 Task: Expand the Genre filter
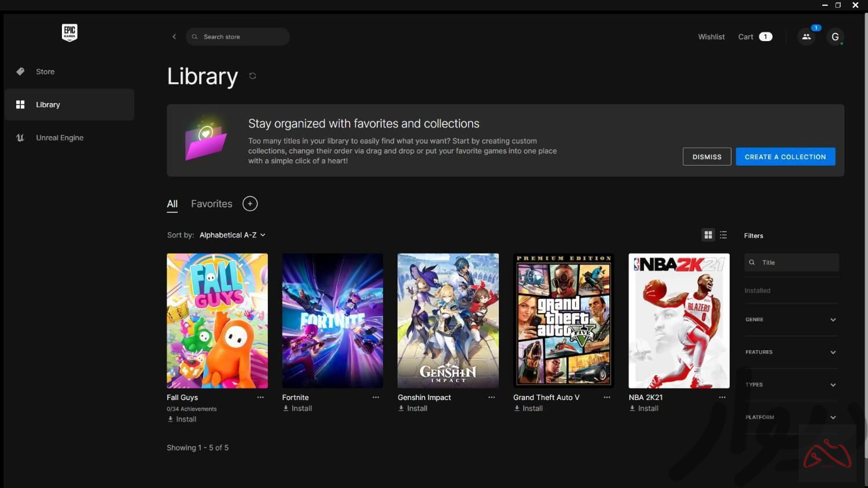pos(791,320)
